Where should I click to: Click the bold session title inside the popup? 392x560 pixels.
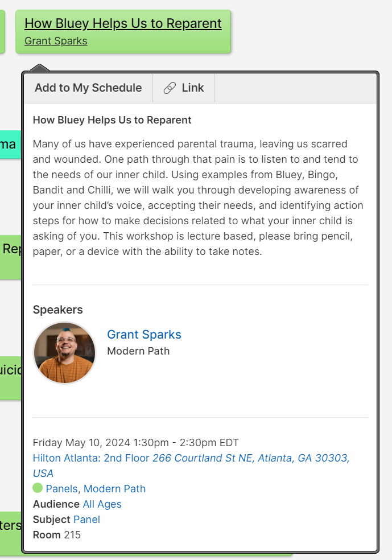pos(112,120)
